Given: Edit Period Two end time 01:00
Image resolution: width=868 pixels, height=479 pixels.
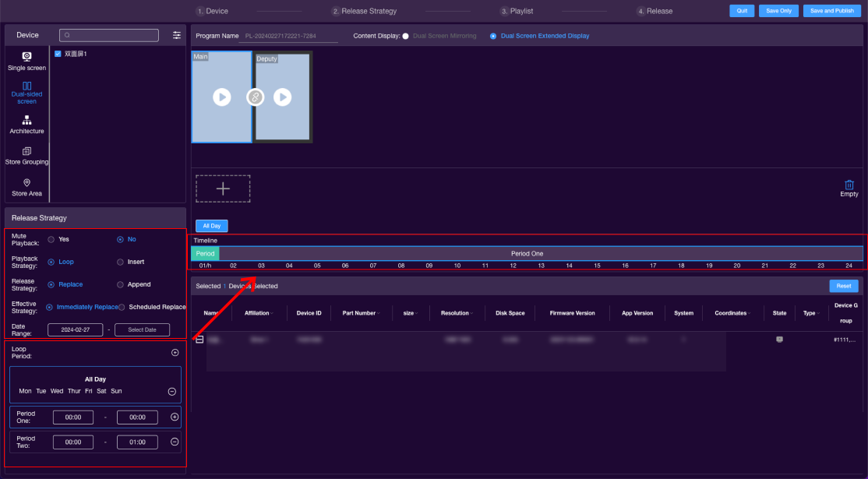Looking at the screenshot, I should [x=137, y=442].
